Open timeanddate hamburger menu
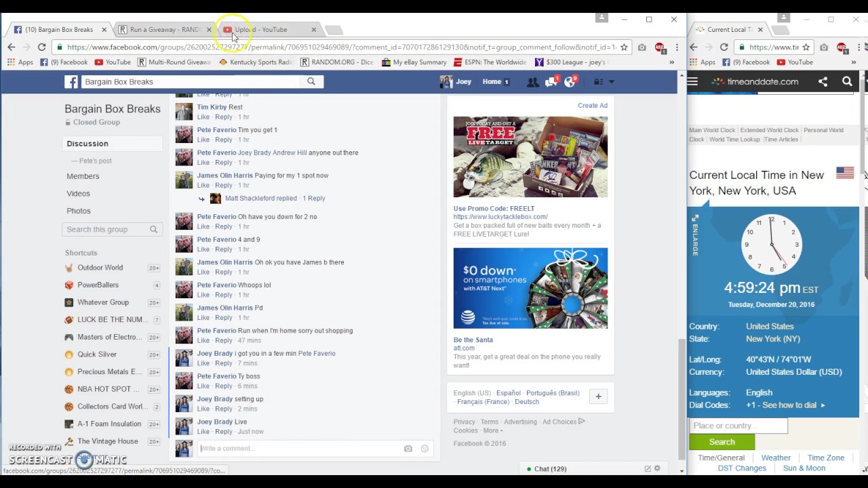The image size is (868, 488). 692,81
